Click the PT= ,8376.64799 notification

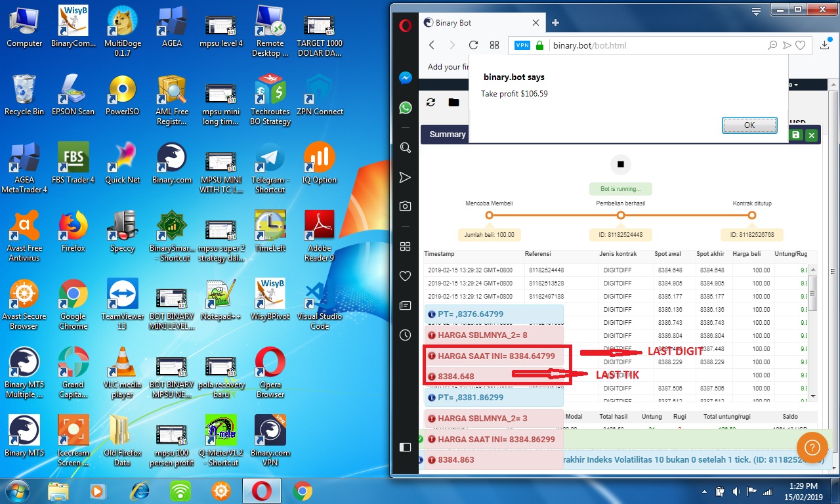493,314
